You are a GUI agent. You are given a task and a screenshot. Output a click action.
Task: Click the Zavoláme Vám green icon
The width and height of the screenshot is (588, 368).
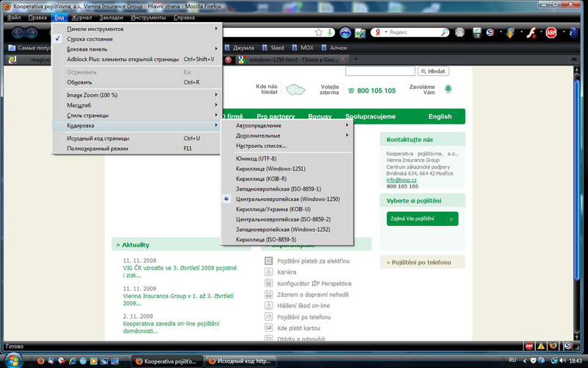(x=448, y=89)
